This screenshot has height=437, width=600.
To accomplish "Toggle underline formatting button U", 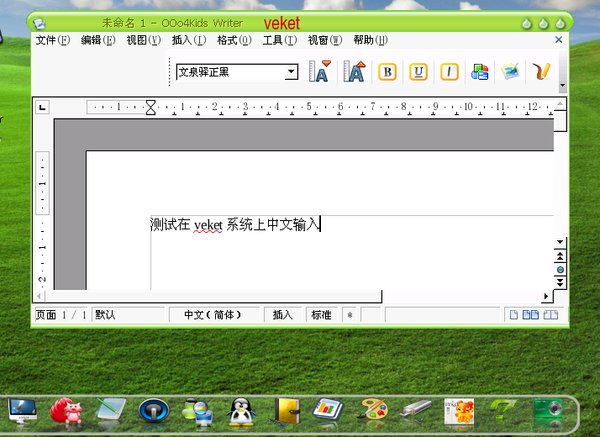I will click(x=418, y=72).
